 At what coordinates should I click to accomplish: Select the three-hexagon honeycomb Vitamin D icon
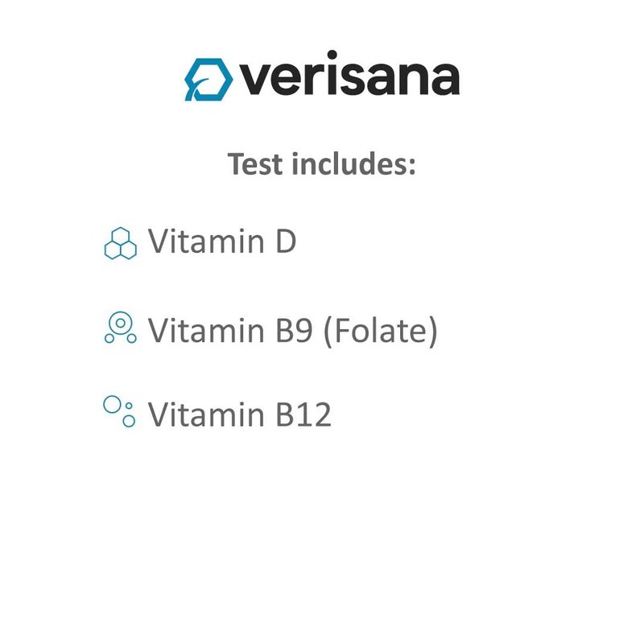[120, 243]
